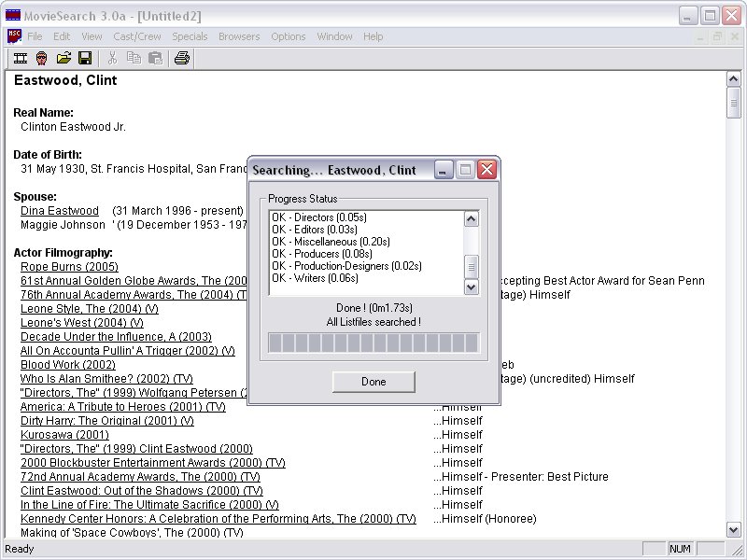
Task: Click the copy icon in toolbar
Action: pos(134,58)
